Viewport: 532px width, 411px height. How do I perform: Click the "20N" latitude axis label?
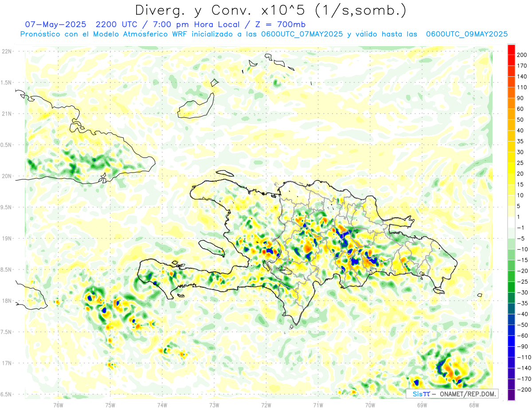7,176
